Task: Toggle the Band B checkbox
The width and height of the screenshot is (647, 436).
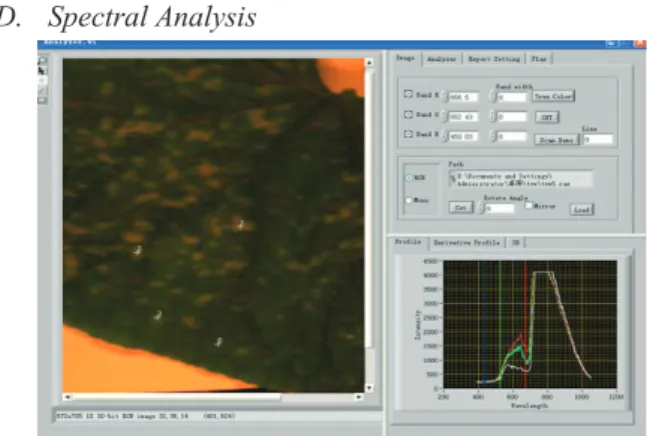Action: (408, 134)
